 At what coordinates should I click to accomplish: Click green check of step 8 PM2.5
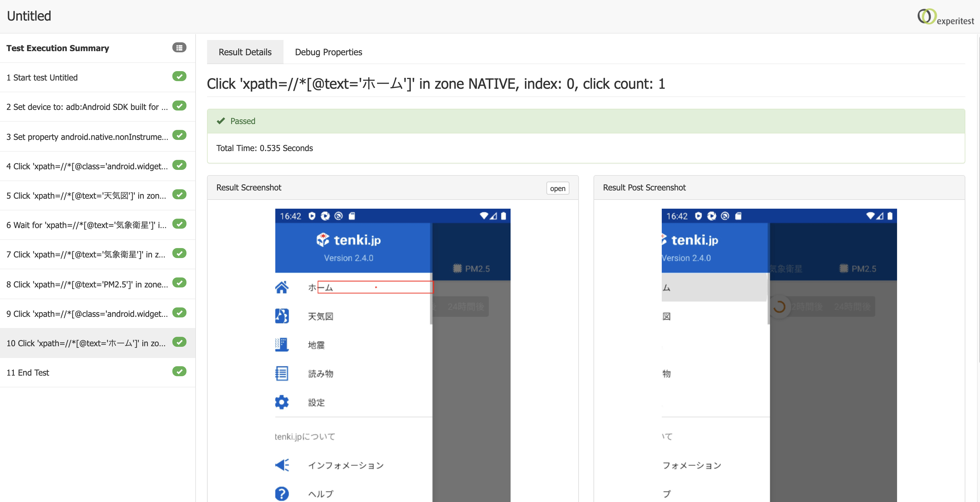[179, 283]
